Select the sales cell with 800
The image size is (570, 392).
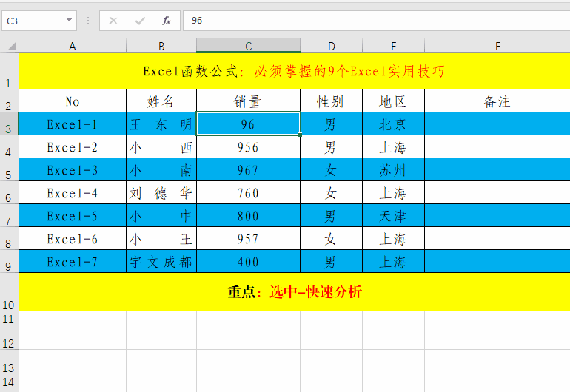click(248, 215)
